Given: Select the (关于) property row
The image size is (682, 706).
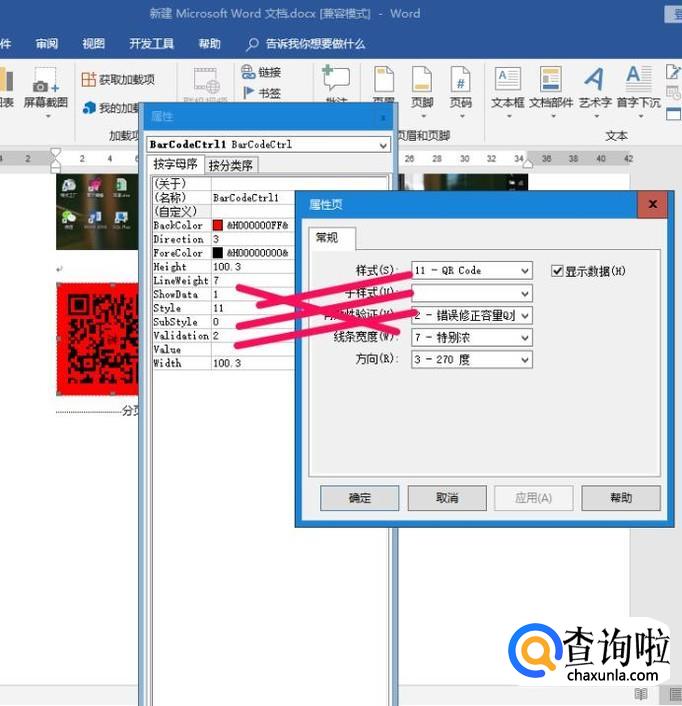Looking at the screenshot, I should 270,184.
